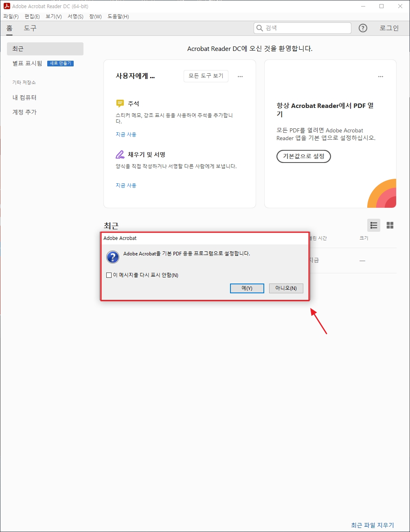The image size is (410, 532).
Task: Click the purple 채우기 및 서명 pen icon
Action: (x=120, y=155)
